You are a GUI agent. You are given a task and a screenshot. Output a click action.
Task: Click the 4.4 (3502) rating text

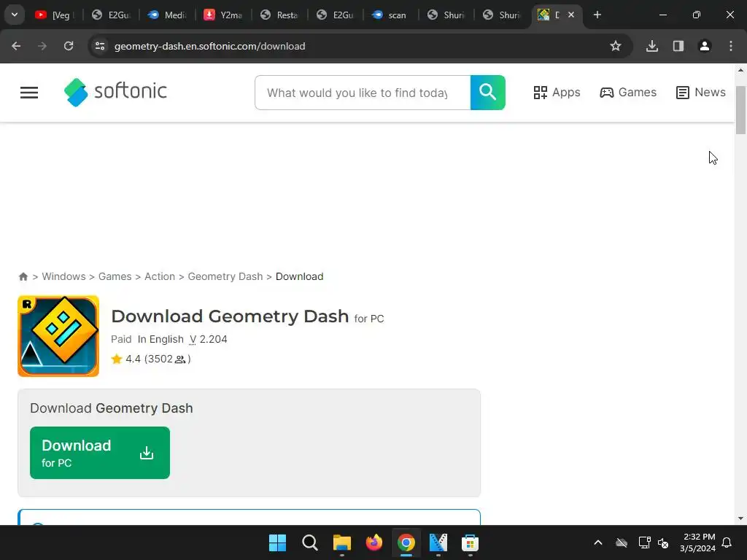click(158, 359)
